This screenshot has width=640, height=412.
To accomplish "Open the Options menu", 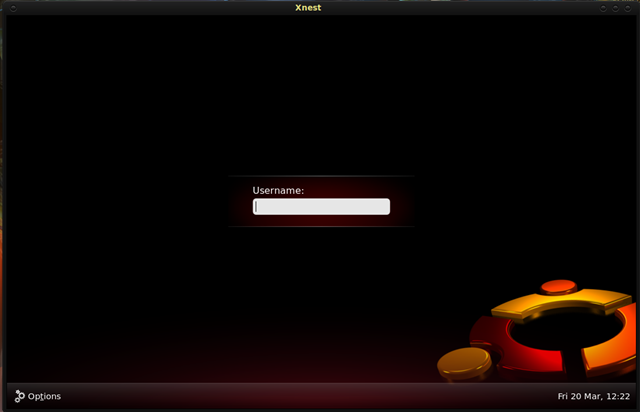I will (38, 396).
